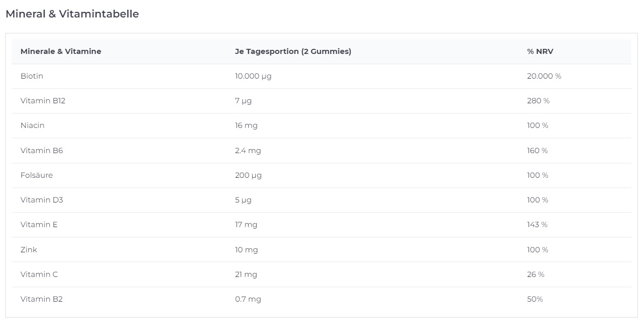Select the Vitamin D3 row label
The width and height of the screenshot is (644, 333).
pyautogui.click(x=42, y=200)
